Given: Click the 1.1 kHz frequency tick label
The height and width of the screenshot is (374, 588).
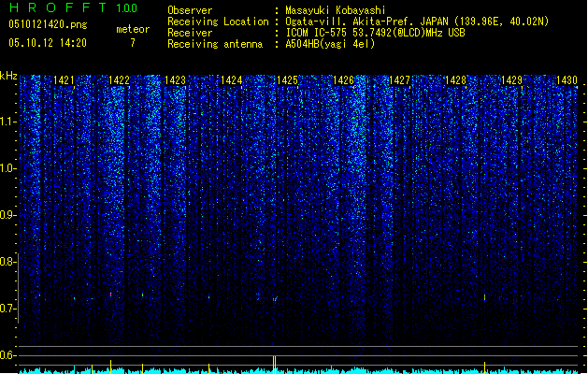Looking at the screenshot, I should tap(7, 122).
